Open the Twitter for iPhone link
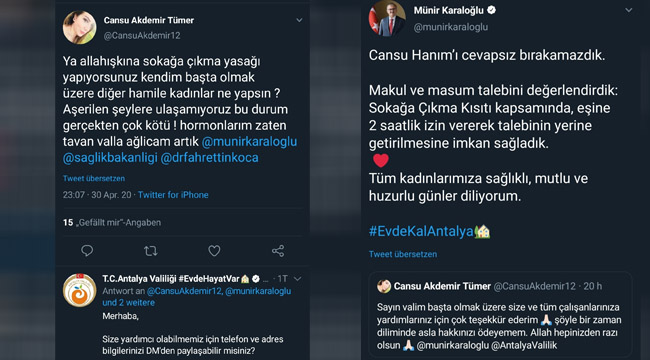 [x=173, y=195]
